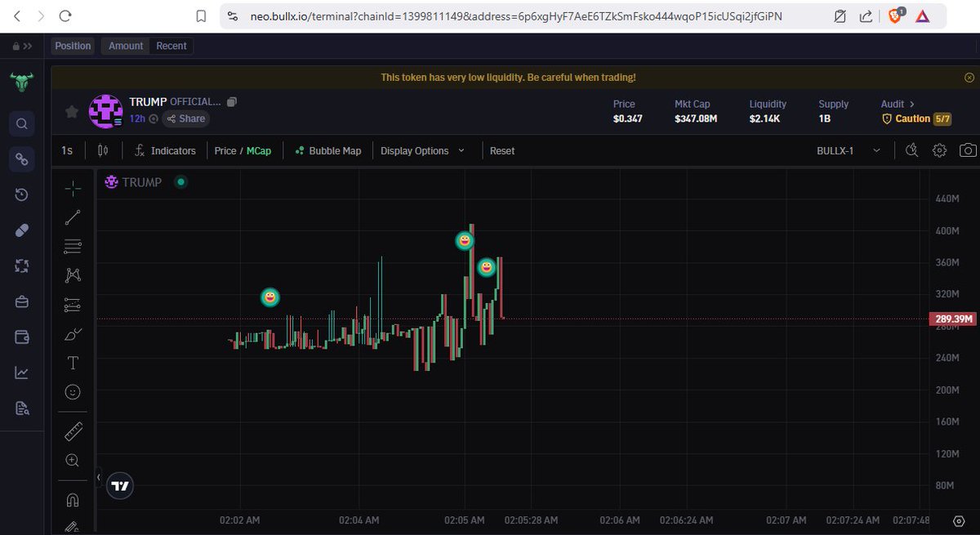
Task: Open the candlestick chart type selector
Action: coord(102,150)
